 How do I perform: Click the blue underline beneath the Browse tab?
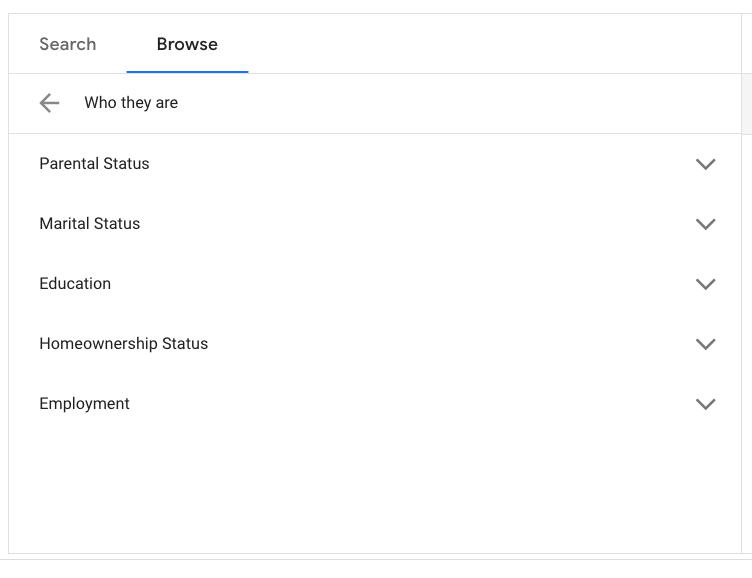(x=187, y=72)
